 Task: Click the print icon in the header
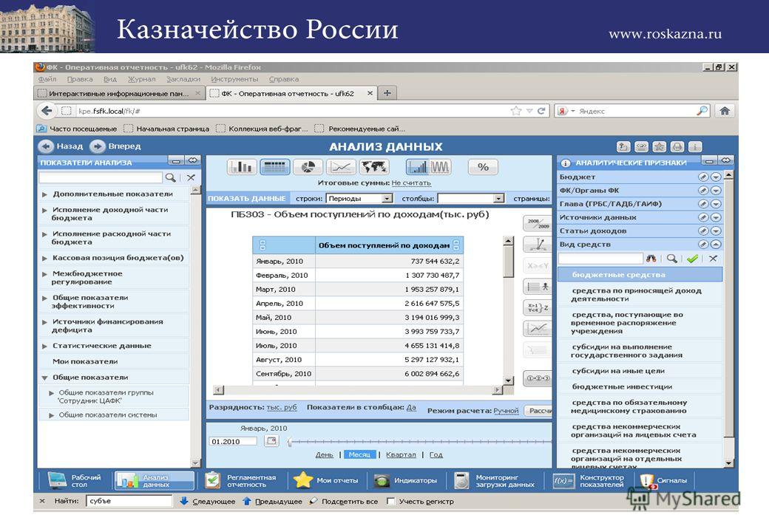coord(677,146)
